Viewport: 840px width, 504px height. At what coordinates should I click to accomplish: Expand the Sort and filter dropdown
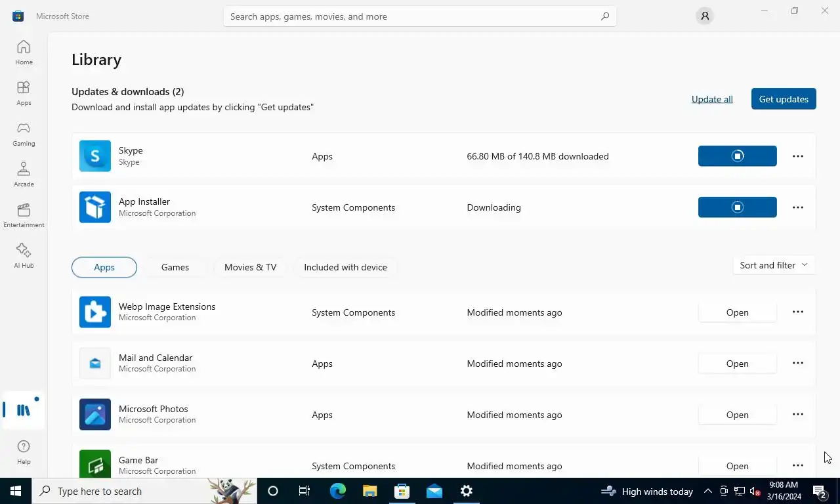(x=774, y=265)
